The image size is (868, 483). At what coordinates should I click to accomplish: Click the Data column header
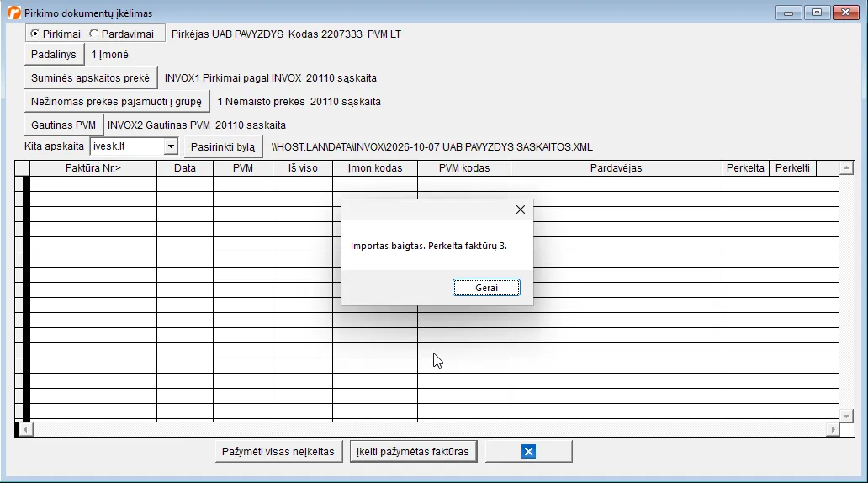point(185,167)
